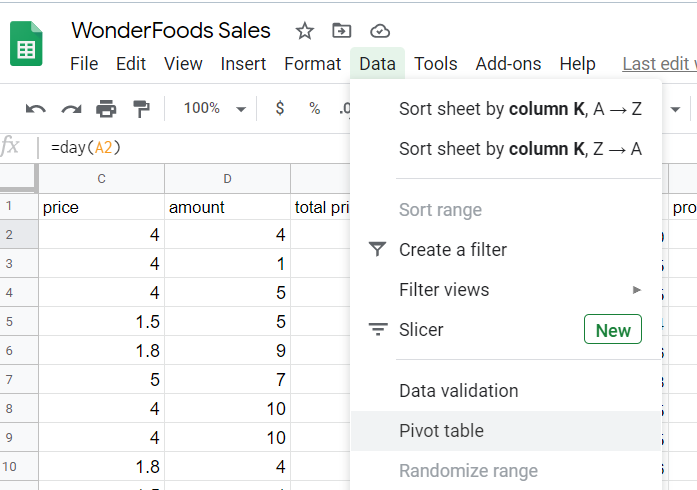
Task: Activate the paint format tool
Action: [x=141, y=108]
